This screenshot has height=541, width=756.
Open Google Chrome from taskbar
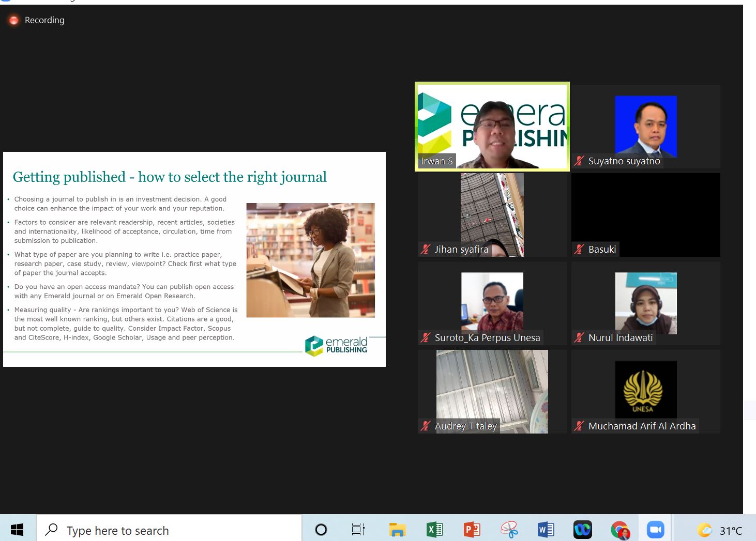[619, 530]
